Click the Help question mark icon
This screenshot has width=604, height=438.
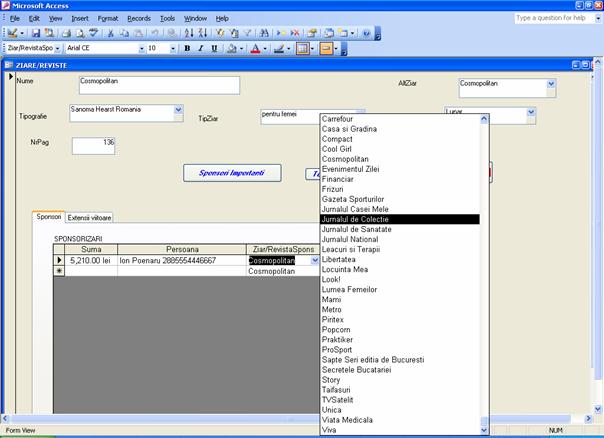pyautogui.click(x=365, y=33)
